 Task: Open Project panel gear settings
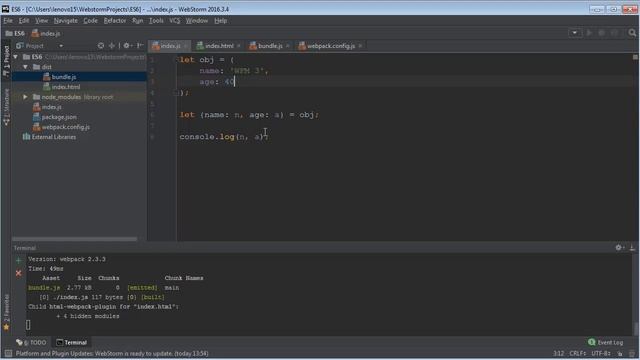pyautogui.click(x=127, y=46)
